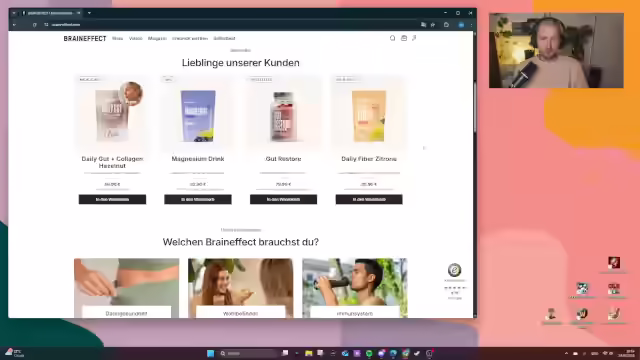
Task: Open the Selbsttest menu item
Action: pyautogui.click(x=224, y=38)
